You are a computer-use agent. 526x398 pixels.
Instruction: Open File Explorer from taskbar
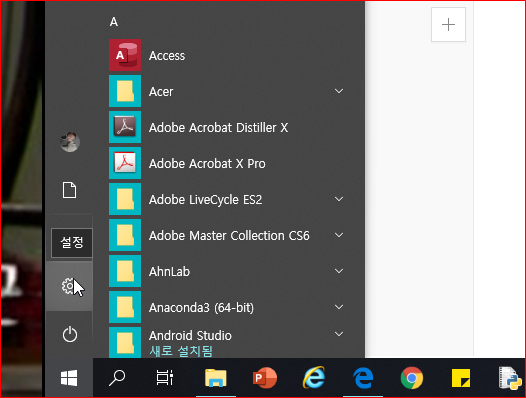[216, 378]
